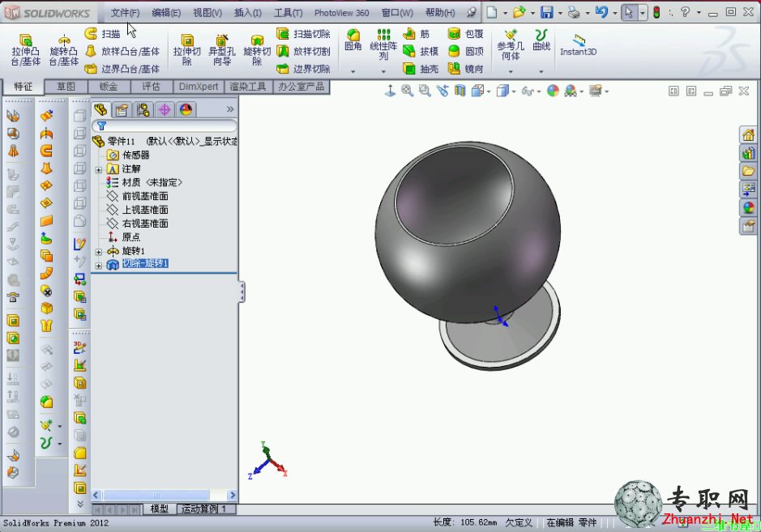Select the 放样切割 lofted cut tool
The height and width of the screenshot is (532, 761).
click(x=303, y=51)
